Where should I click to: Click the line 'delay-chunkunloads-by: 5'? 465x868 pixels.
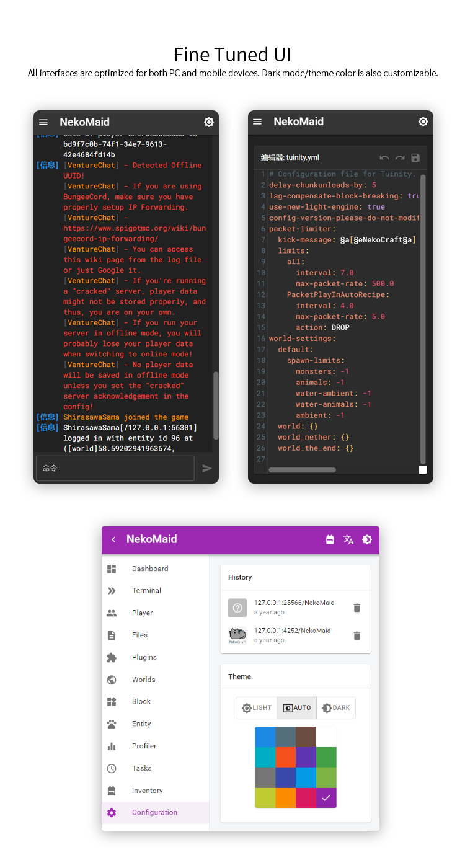(322, 185)
